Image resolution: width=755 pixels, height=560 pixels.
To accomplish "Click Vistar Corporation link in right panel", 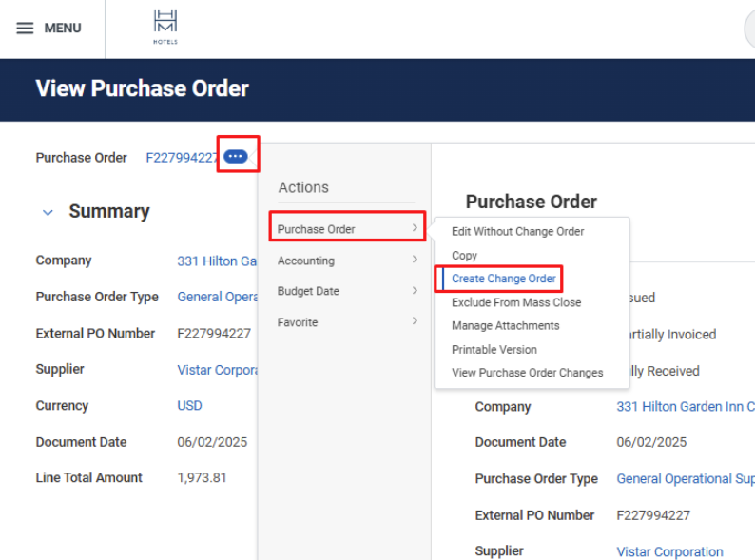I will click(669, 551).
